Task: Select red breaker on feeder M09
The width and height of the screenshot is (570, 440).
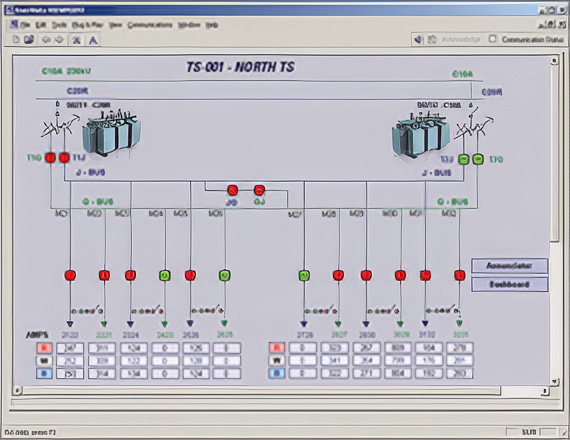Action: point(366,275)
